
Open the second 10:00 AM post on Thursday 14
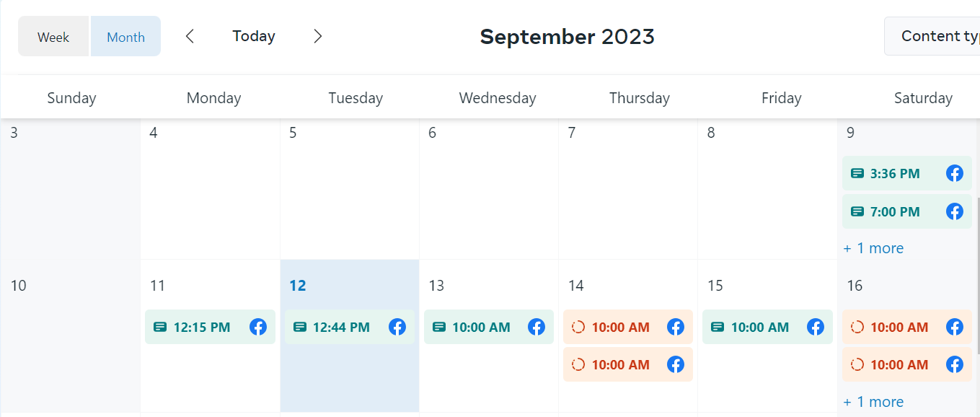click(x=620, y=364)
